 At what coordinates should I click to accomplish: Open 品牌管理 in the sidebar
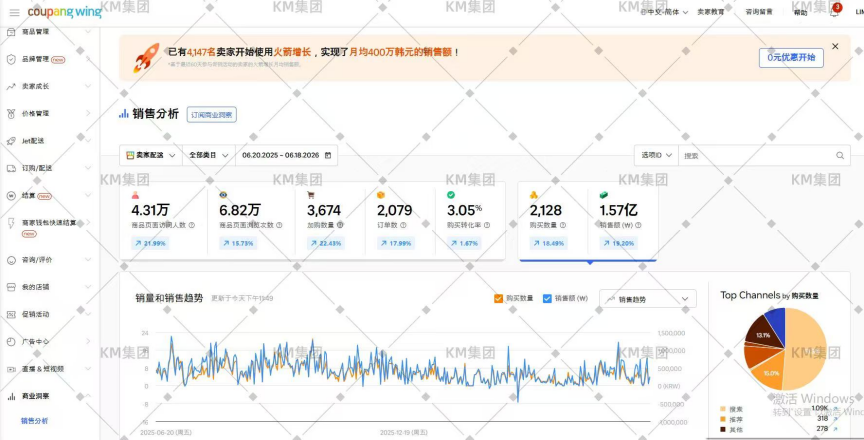point(36,59)
